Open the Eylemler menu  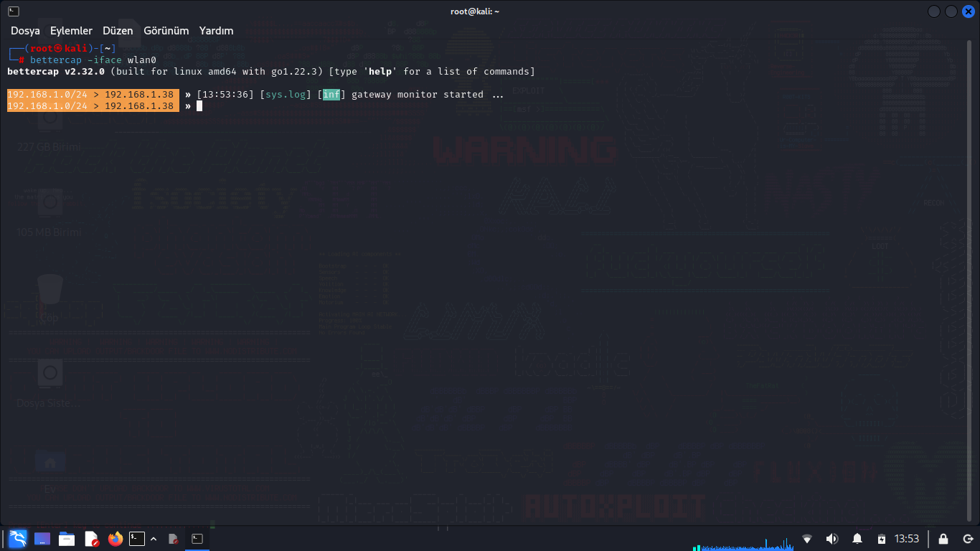pyautogui.click(x=71, y=31)
